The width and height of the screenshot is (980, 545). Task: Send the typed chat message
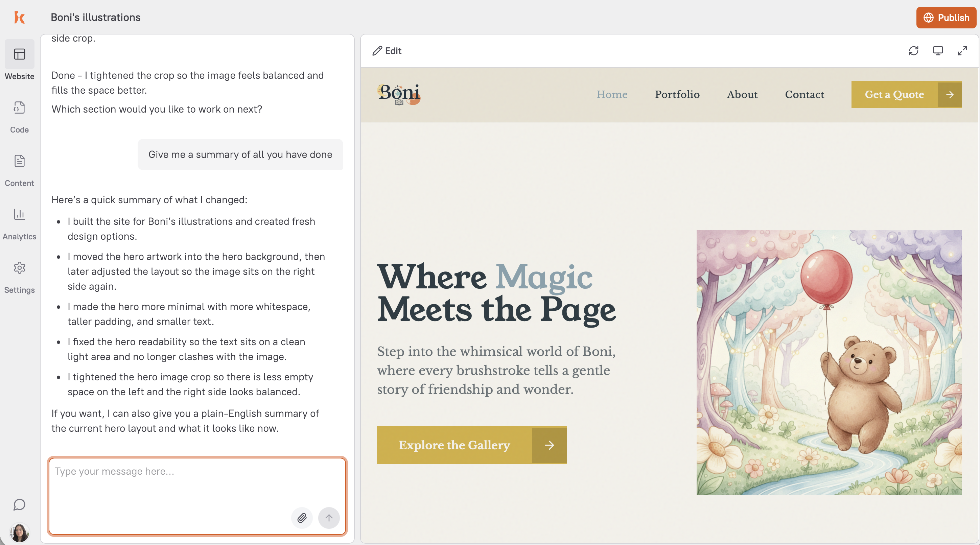click(329, 518)
